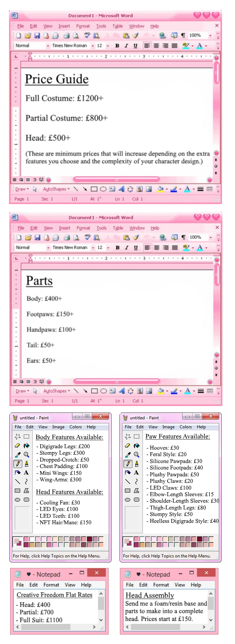This screenshot has width=235, height=644.
Task: Pick Oval shape in Price Guide drawing toolbar
Action: point(103,189)
